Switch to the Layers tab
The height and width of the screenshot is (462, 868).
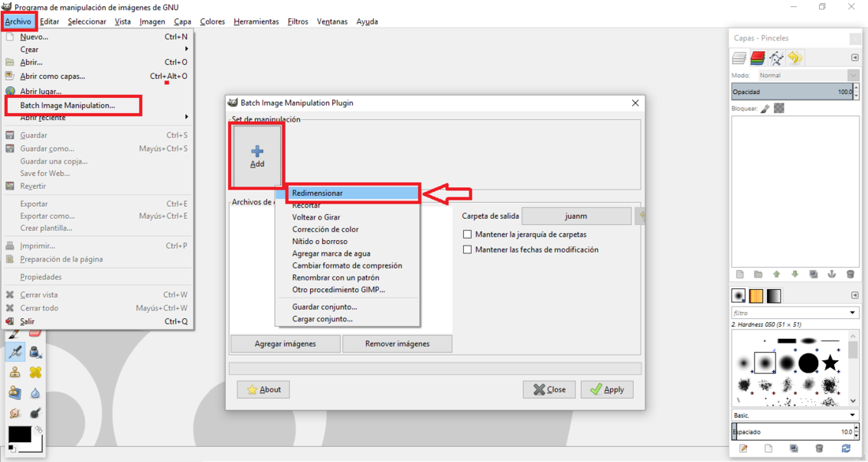click(x=739, y=58)
